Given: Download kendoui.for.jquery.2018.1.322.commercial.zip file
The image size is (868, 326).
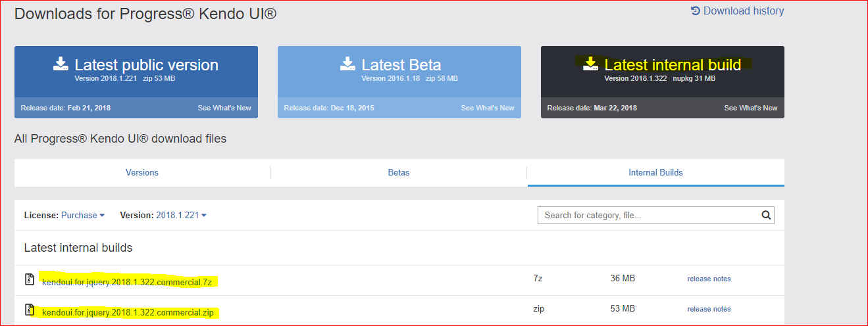Looking at the screenshot, I should pos(128,313).
